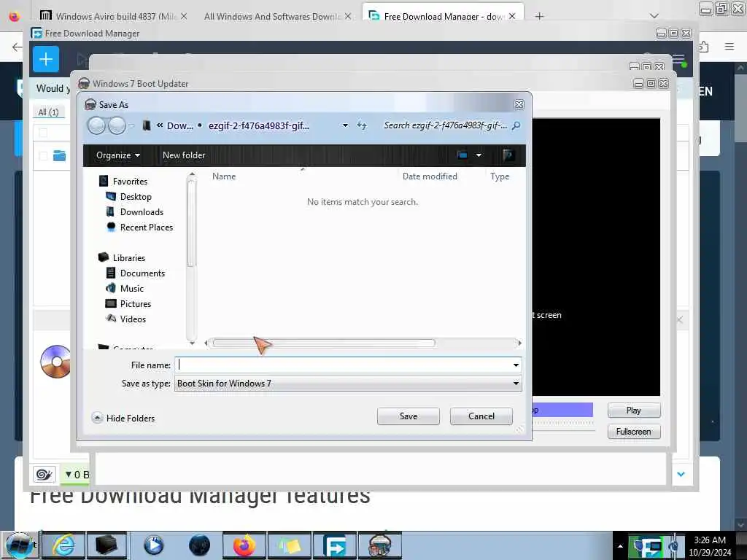Viewport: 747px width, 560px height.
Task: Open the Free Download Manager hamburger menu
Action: click(x=678, y=60)
